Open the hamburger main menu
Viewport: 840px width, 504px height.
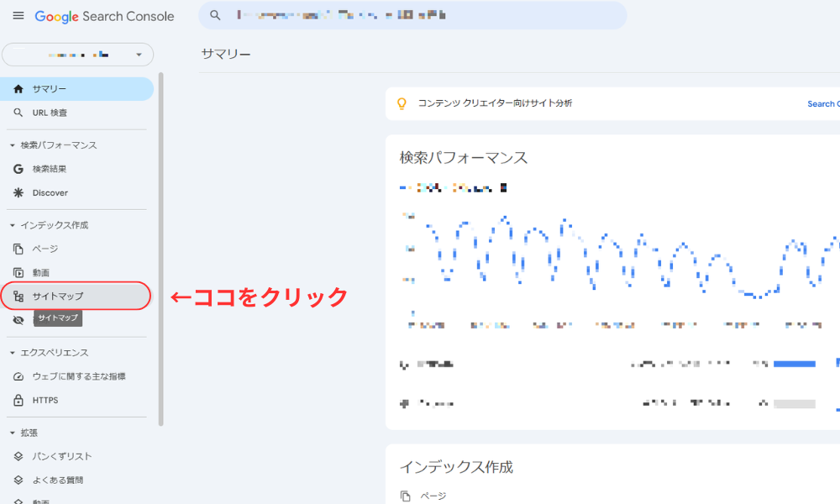coord(18,16)
